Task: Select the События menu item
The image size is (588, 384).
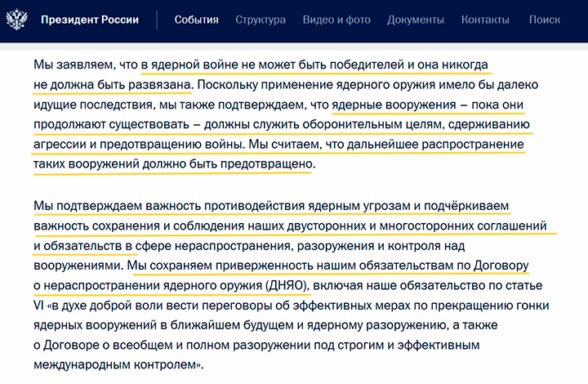Action: click(x=197, y=20)
